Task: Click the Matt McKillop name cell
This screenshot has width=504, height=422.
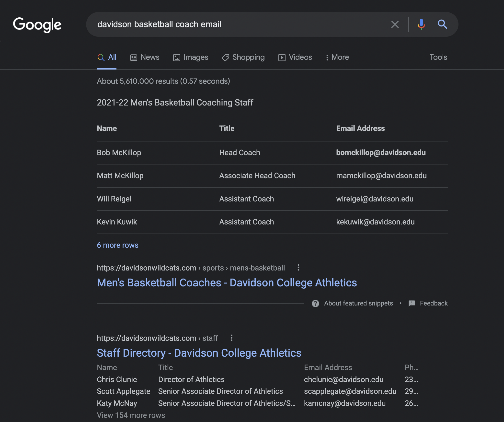Action: click(x=120, y=176)
